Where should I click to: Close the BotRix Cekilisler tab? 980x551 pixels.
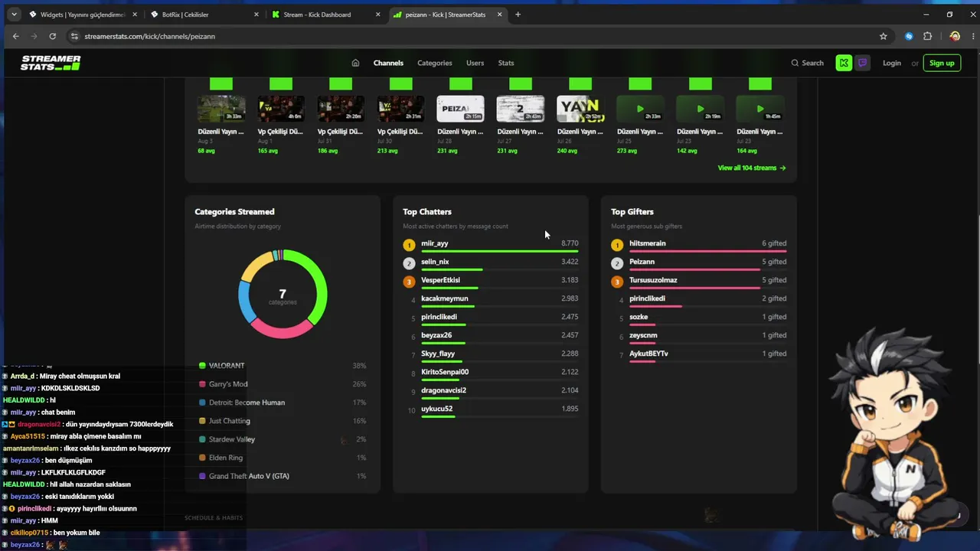point(256,15)
